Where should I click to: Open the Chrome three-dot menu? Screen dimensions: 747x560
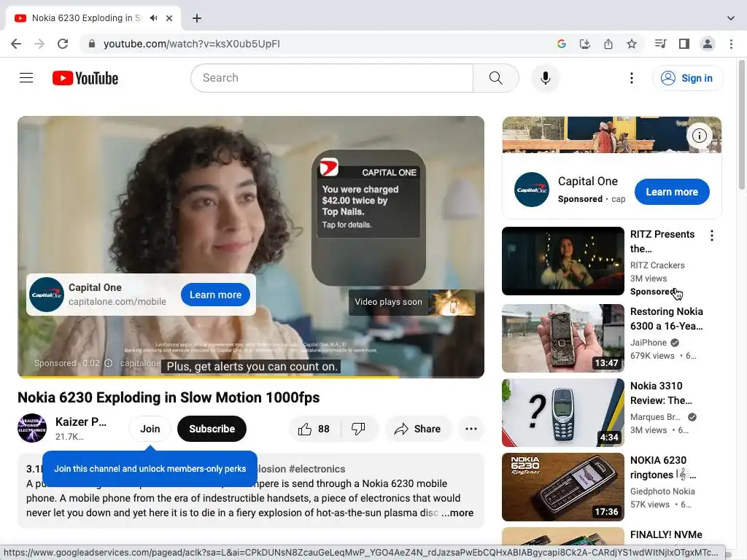[x=731, y=44]
